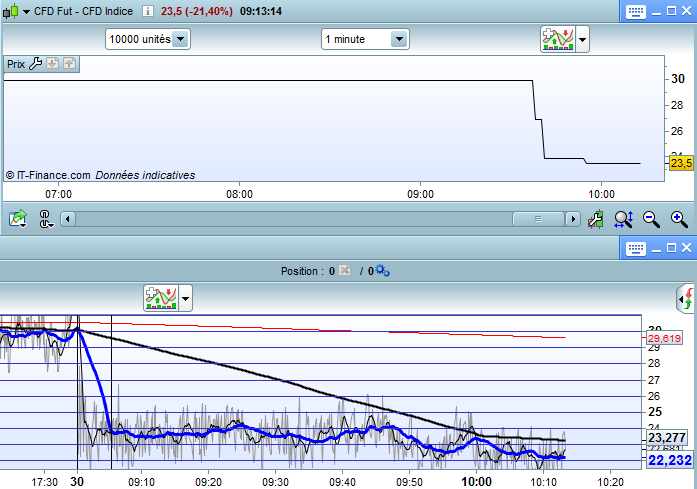Screen dimensions: 697x489
Task: Click the 09:13:14 time display
Action: (261, 12)
